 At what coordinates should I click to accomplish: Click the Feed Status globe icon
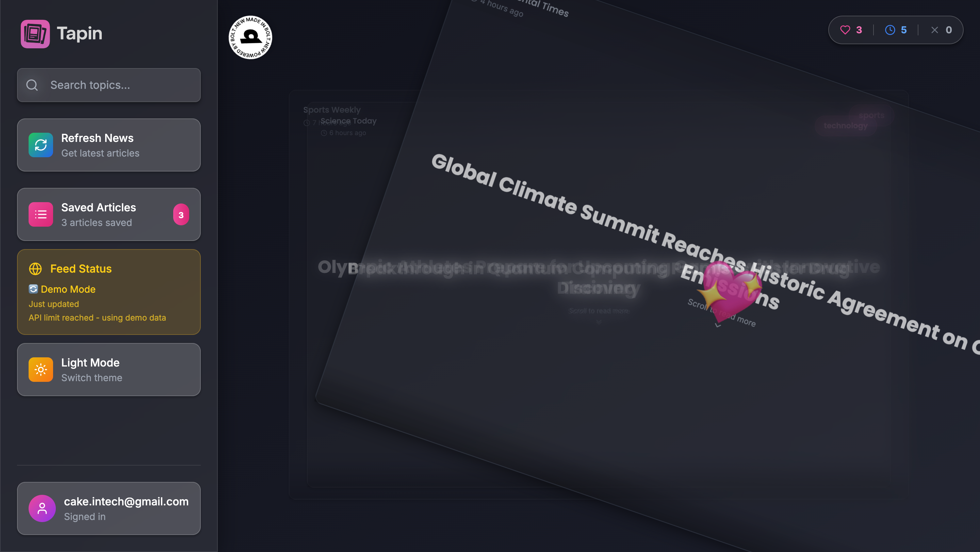pyautogui.click(x=35, y=269)
